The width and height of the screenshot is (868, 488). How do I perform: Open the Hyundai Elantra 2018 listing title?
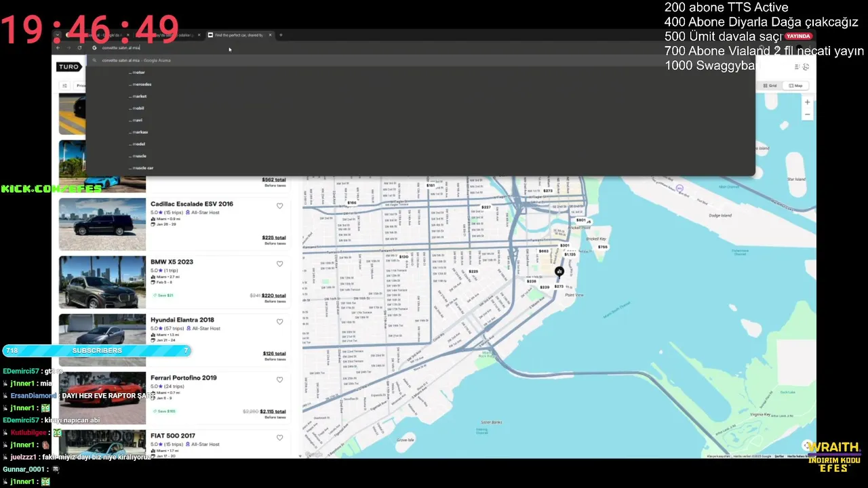pyautogui.click(x=182, y=320)
